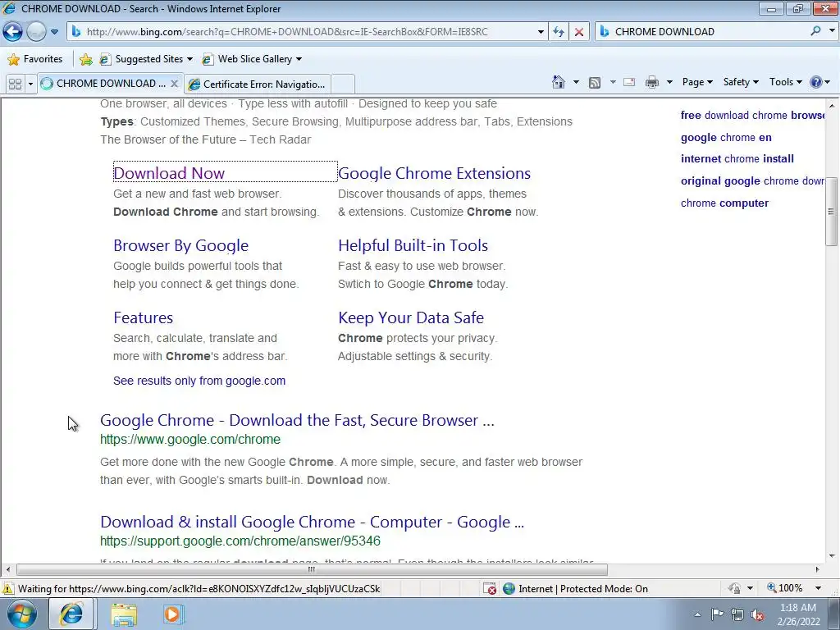Viewport: 840px width, 630px height.
Task: Click the Bing search box field
Action: click(x=702, y=32)
